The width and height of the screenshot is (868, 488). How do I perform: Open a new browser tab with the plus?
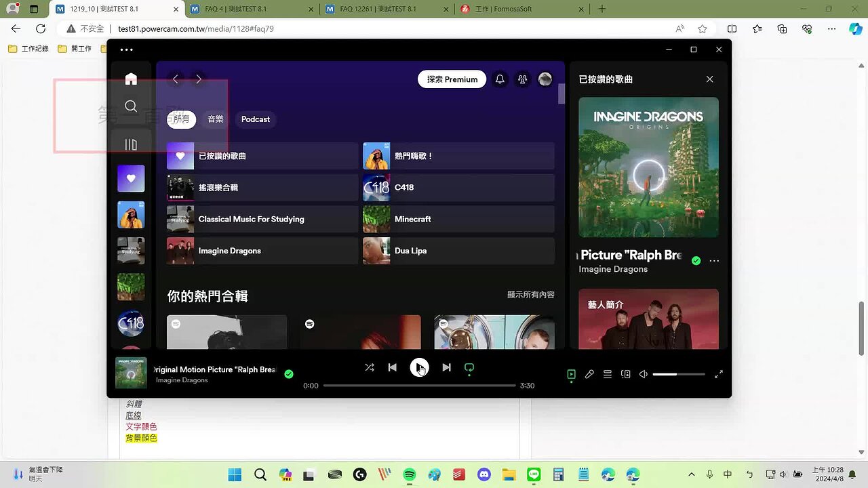[x=602, y=9]
